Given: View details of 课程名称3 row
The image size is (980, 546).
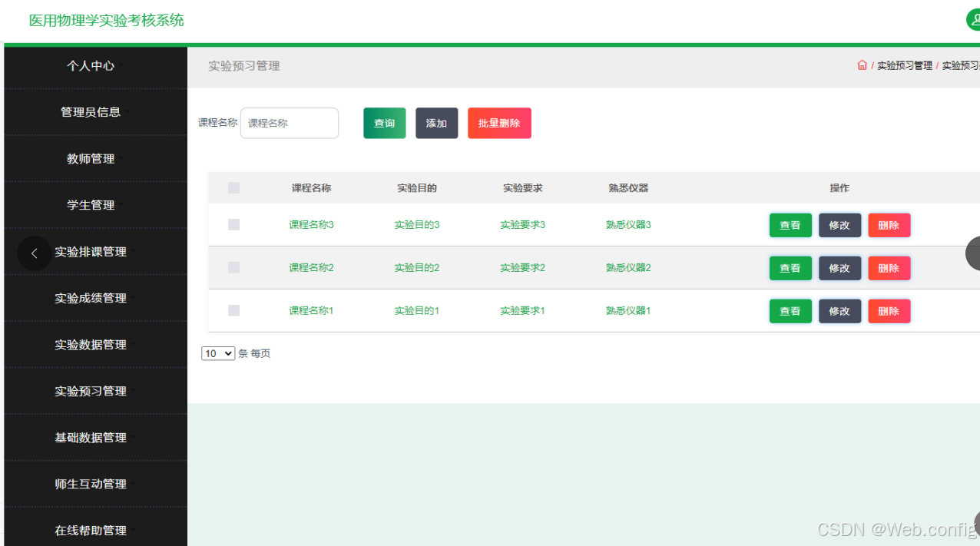Looking at the screenshot, I should click(790, 225).
